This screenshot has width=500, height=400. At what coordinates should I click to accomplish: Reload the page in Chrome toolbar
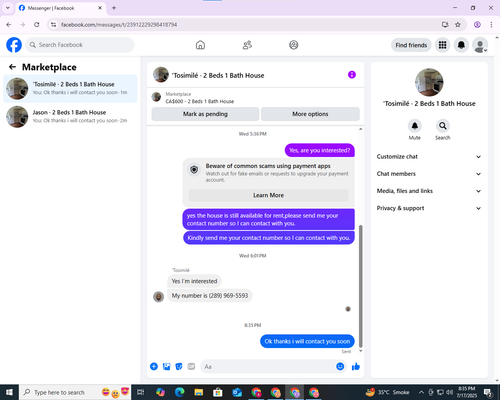point(37,25)
